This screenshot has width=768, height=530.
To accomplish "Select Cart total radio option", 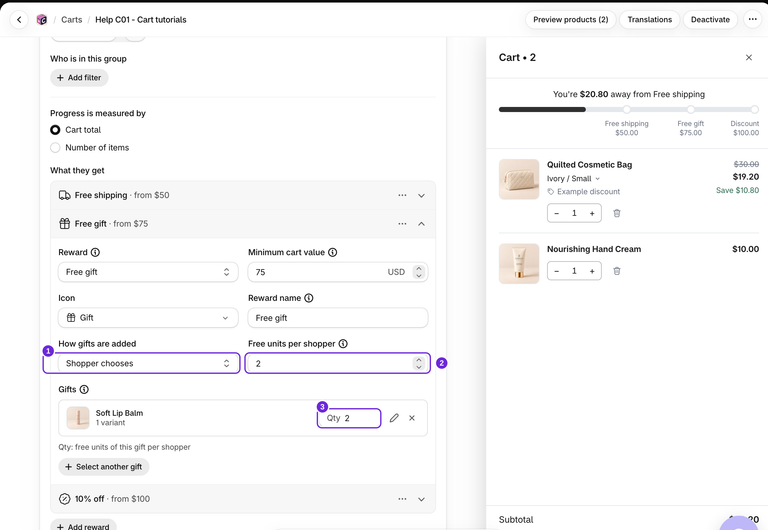I will 55,130.
